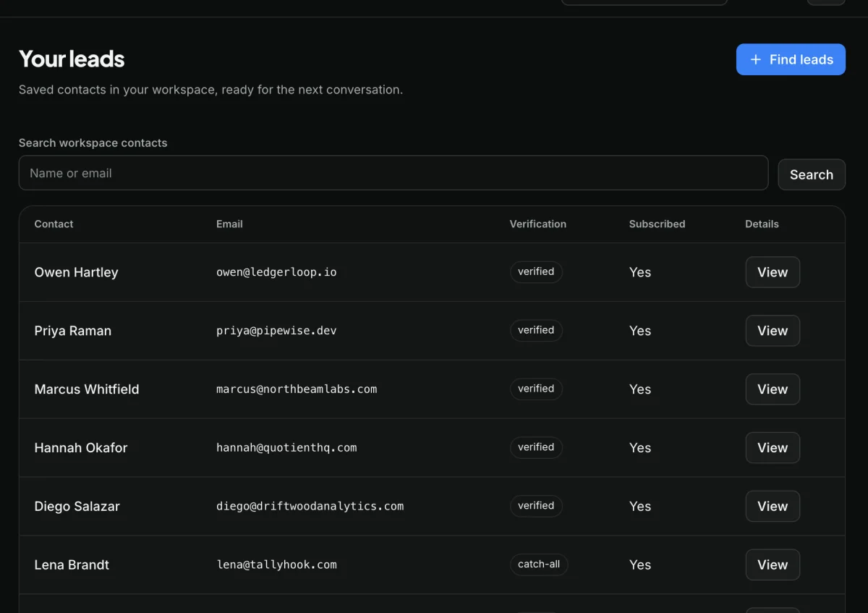Click email marcus@northbeamlabs.com
Image resolution: width=868 pixels, height=613 pixels.
pos(297,389)
